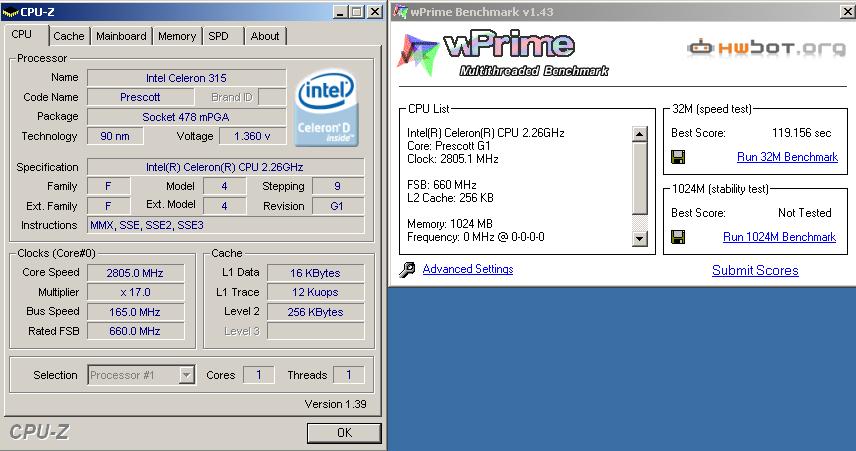This screenshot has width=856, height=451.
Task: Click the empty Brand ID field
Action: click(x=272, y=97)
